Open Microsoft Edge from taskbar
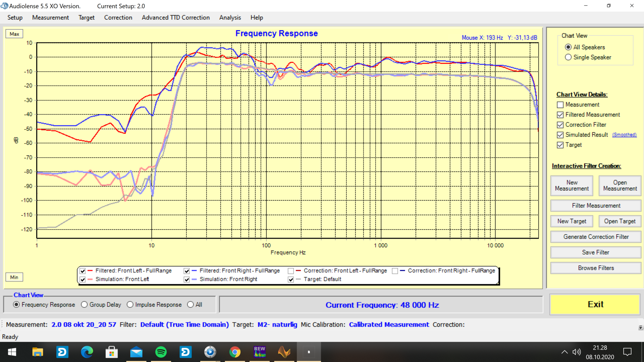Viewport: 644px width, 362px height. click(87, 352)
